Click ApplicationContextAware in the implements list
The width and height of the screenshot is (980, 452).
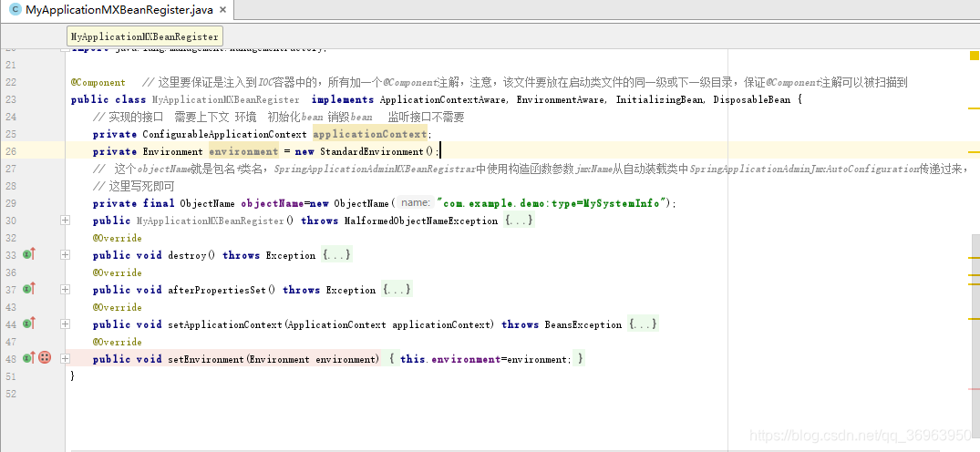point(442,100)
